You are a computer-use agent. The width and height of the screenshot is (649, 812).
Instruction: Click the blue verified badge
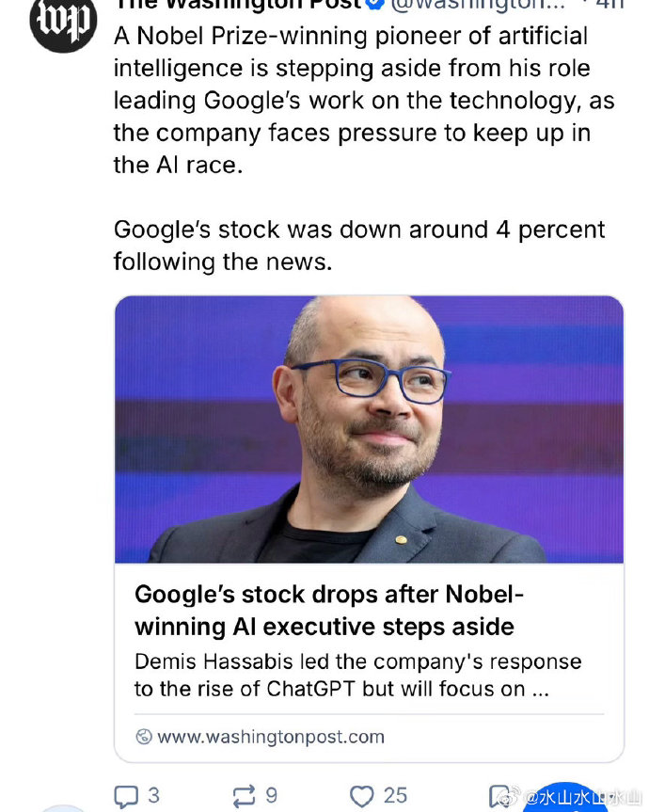click(376, 4)
